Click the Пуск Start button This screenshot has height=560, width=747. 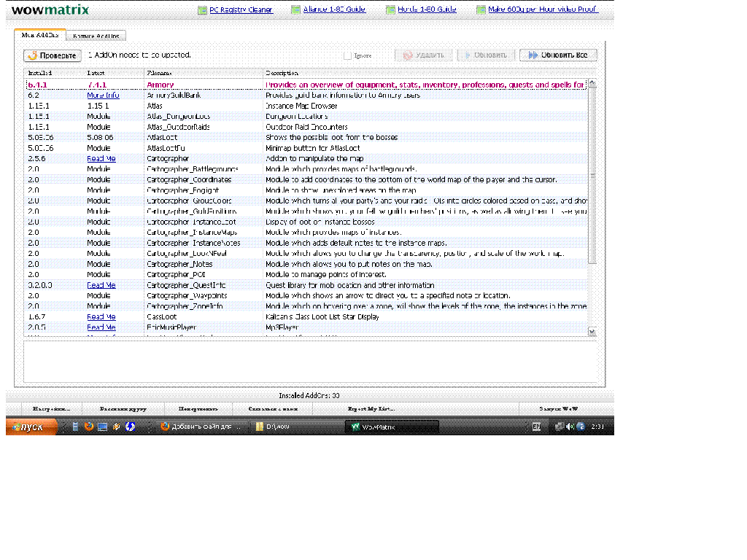tap(31, 427)
